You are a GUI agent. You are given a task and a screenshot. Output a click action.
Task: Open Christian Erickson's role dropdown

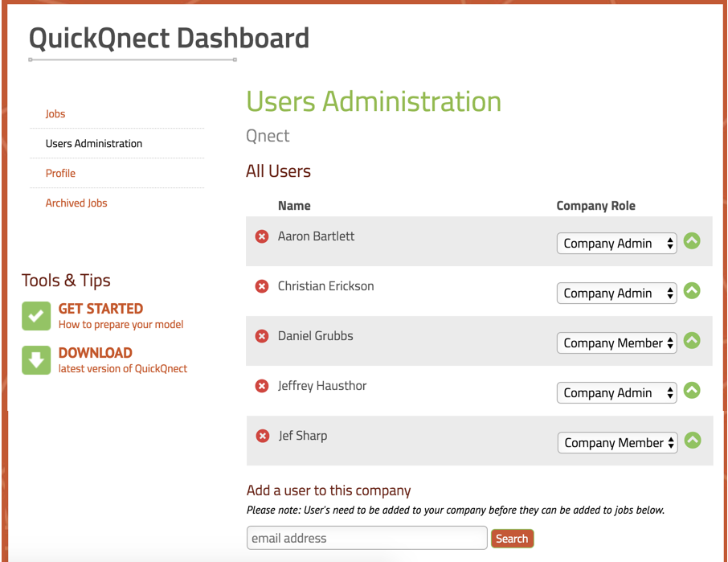click(x=616, y=293)
